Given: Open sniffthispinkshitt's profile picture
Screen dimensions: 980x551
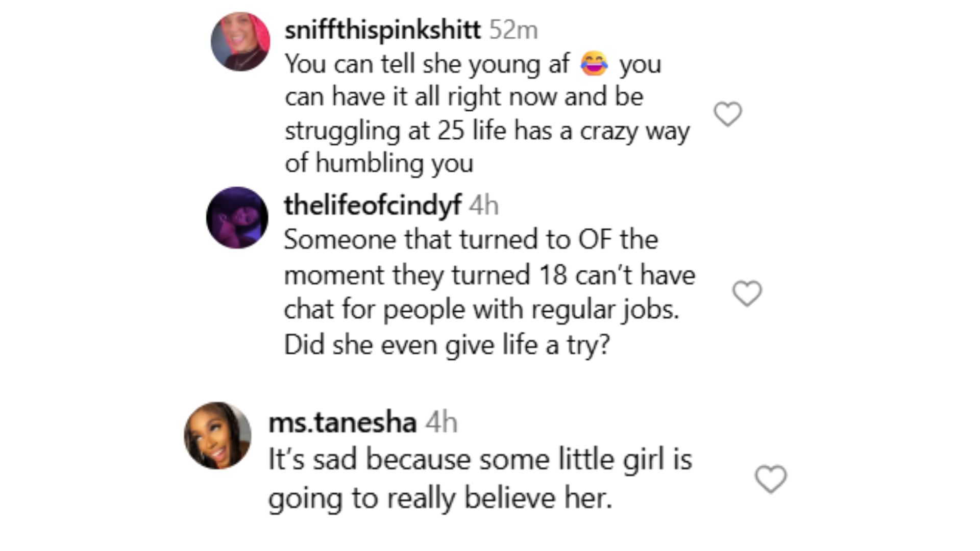Looking at the screenshot, I should (240, 42).
